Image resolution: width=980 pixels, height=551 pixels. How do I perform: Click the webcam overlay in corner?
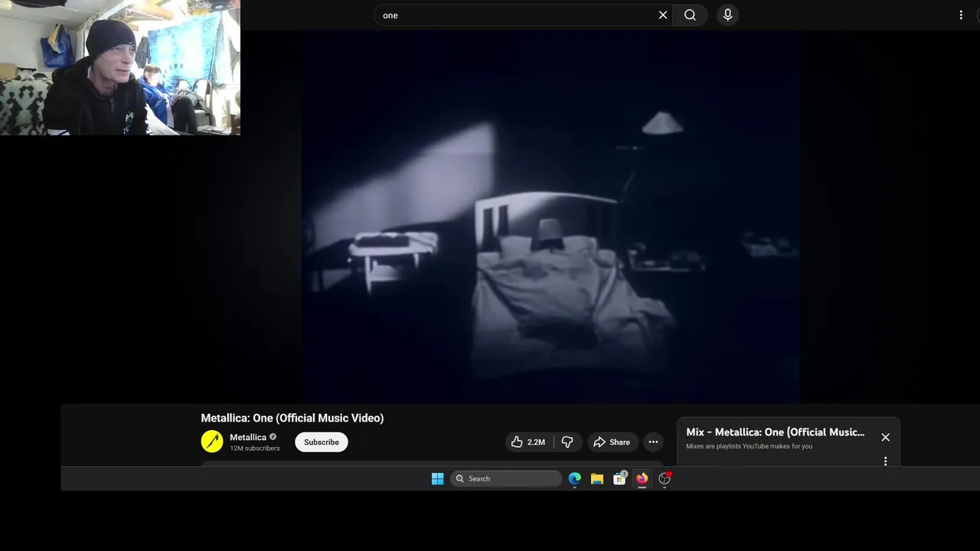click(120, 67)
